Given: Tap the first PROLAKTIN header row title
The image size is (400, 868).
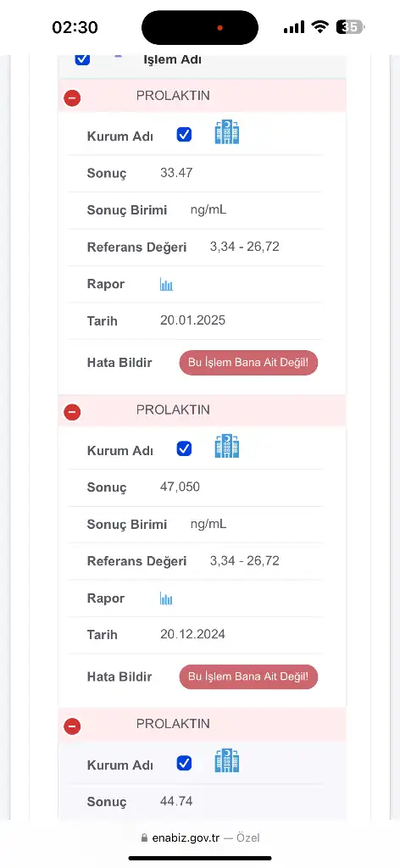Looking at the screenshot, I should click(173, 95).
